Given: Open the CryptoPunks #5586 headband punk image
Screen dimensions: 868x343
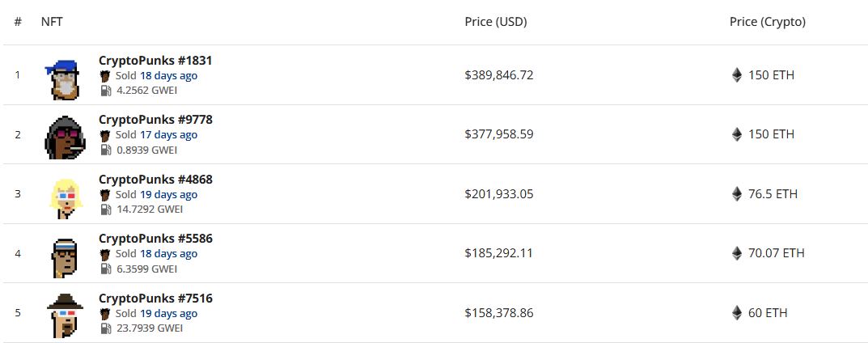Looking at the screenshot, I should (x=65, y=258).
